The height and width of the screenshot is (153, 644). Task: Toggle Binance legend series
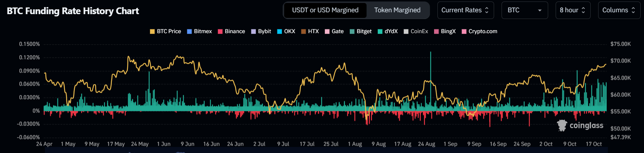coord(232,31)
